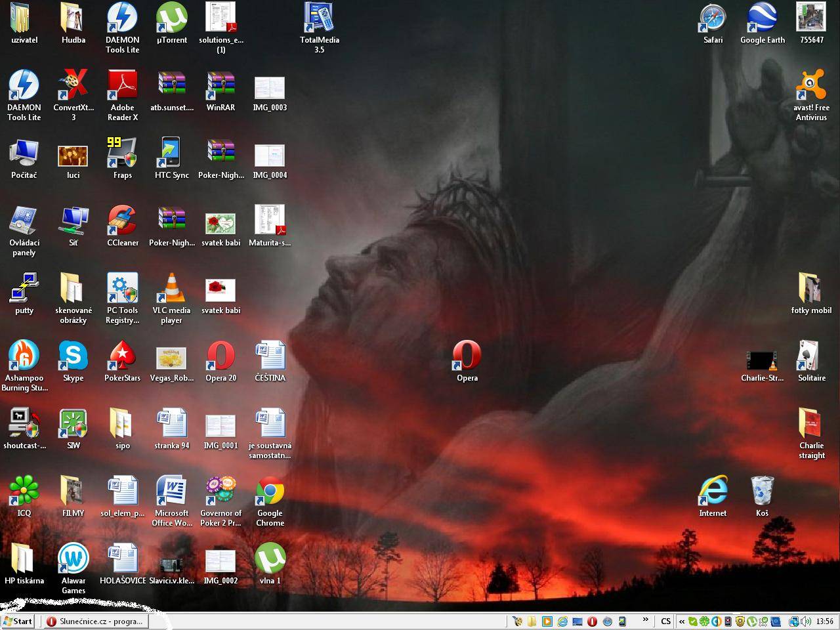The height and width of the screenshot is (630, 840).
Task: Open avast! Free Antivirus icon
Action: 811,95
